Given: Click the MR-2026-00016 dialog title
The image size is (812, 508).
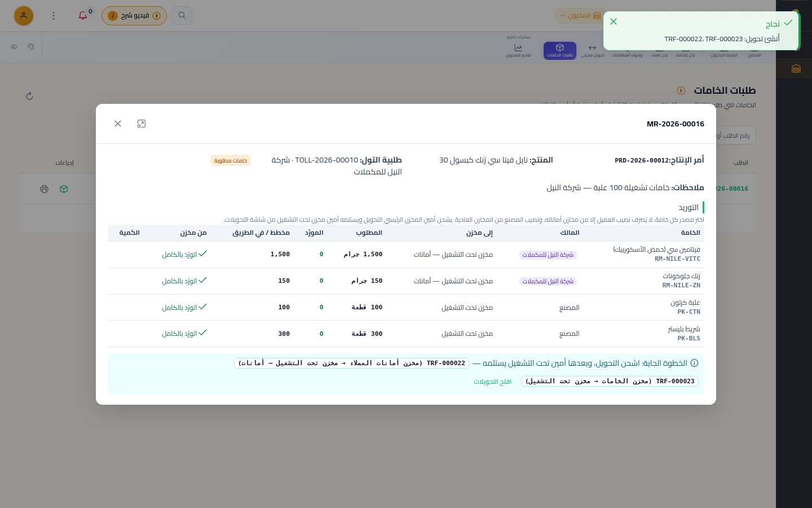Looking at the screenshot, I should pos(676,124).
